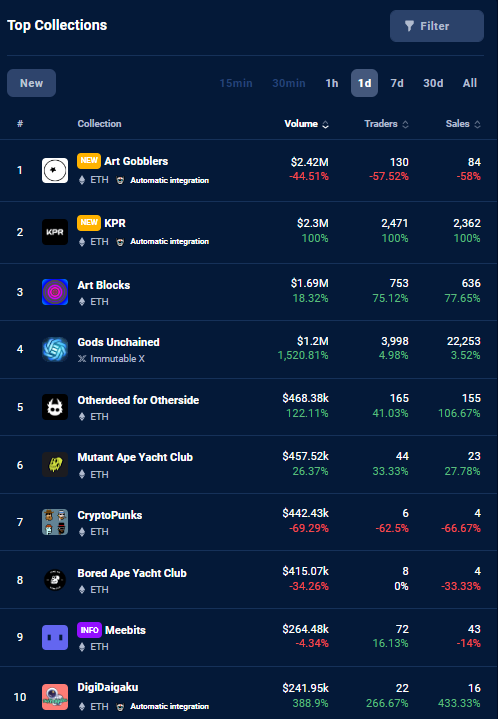Switch to the 7d time range

point(397,83)
